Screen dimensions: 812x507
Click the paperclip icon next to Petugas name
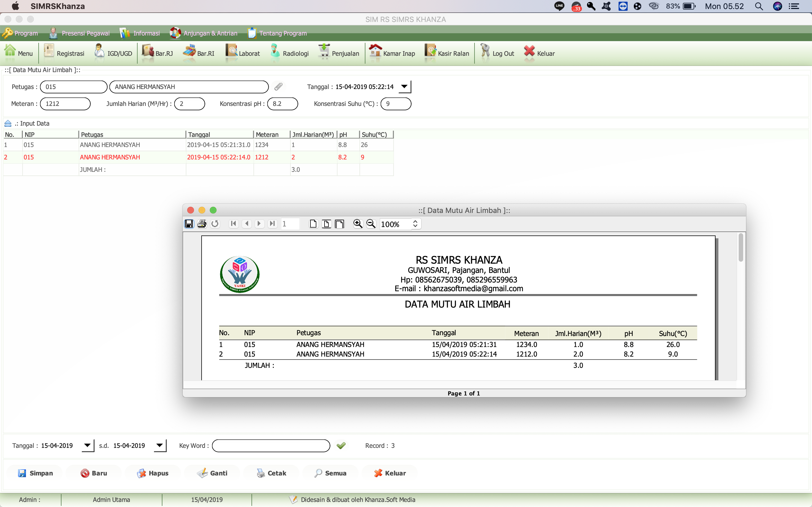279,86
